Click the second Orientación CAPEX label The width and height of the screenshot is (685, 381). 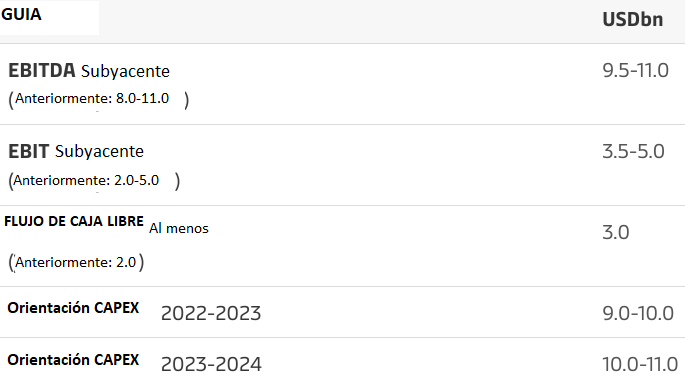point(73,360)
